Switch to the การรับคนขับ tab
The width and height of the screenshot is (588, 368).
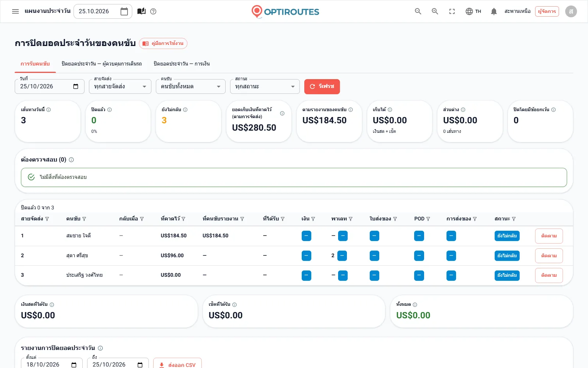35,64
